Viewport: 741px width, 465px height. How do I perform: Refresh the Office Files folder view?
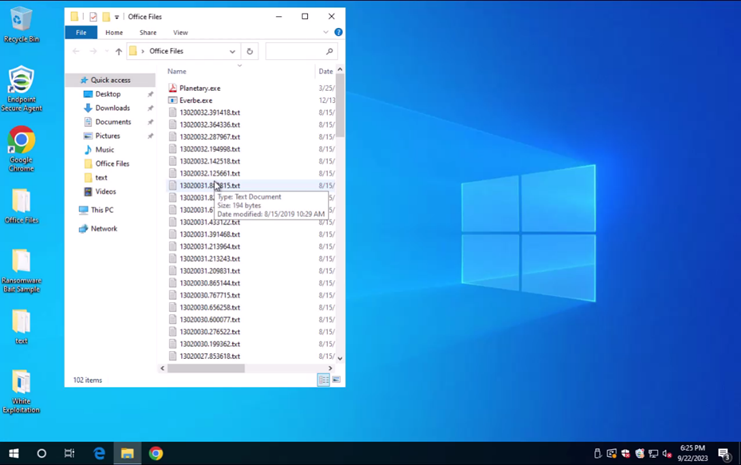[250, 51]
